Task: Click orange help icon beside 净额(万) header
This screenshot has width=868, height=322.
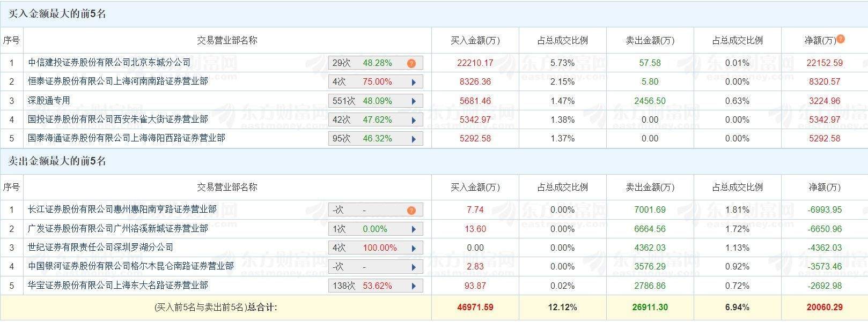Action: 841,39
